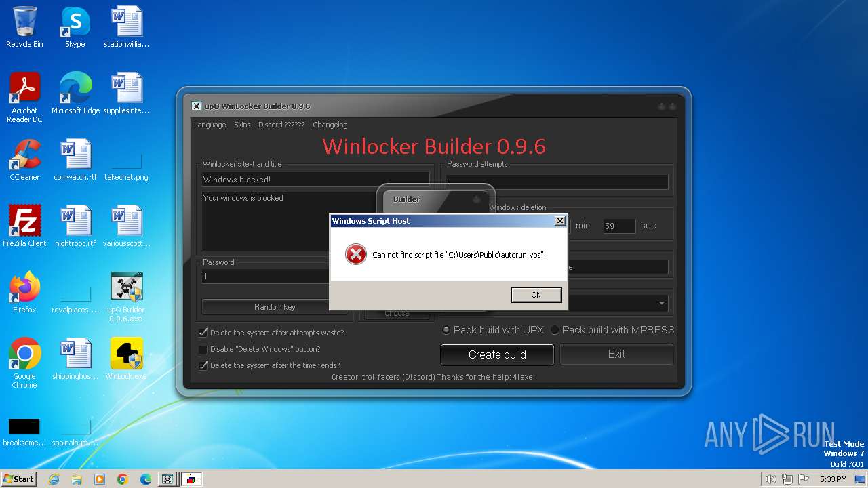
Task: Select Pack build with MPRESS radio button
Action: 555,330
